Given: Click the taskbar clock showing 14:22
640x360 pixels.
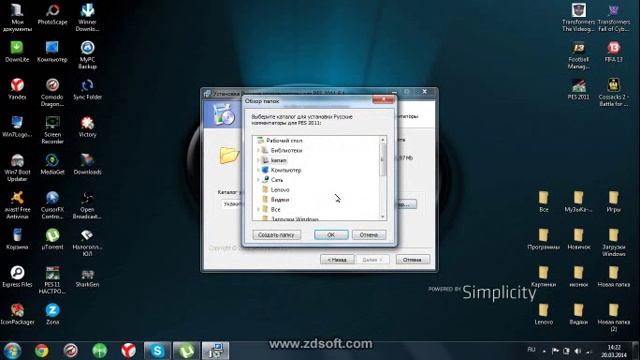Looking at the screenshot, I should [x=613, y=351].
